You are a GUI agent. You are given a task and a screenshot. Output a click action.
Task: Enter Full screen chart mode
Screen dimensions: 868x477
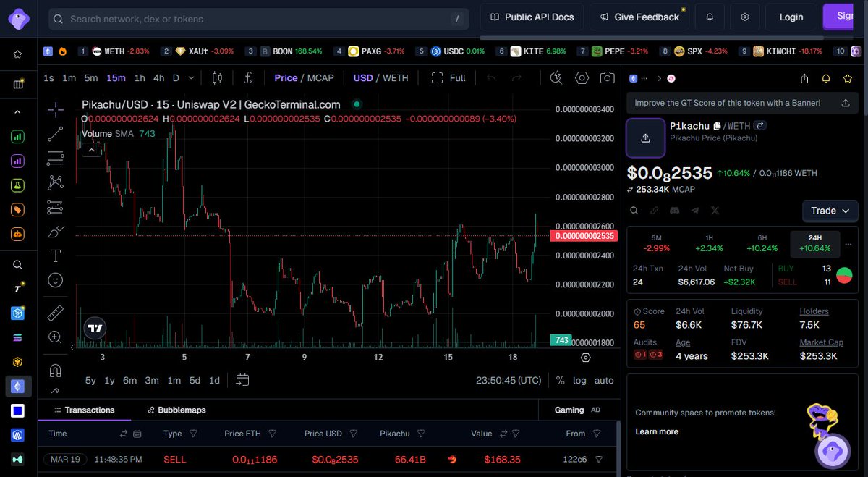448,77
